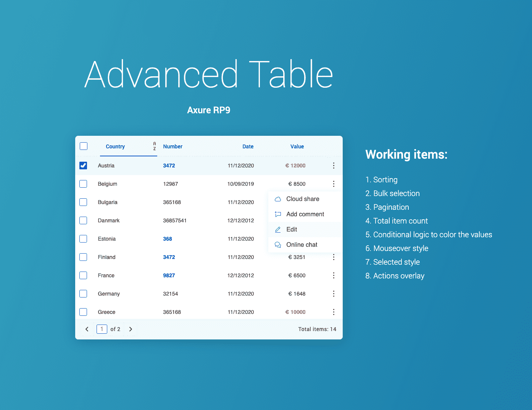Click the next page chevron arrow

(131, 329)
